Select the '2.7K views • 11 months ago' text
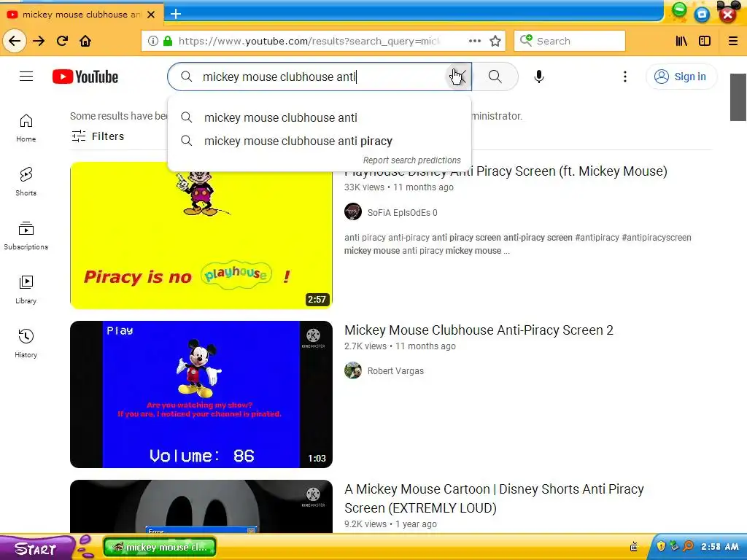 (400, 346)
